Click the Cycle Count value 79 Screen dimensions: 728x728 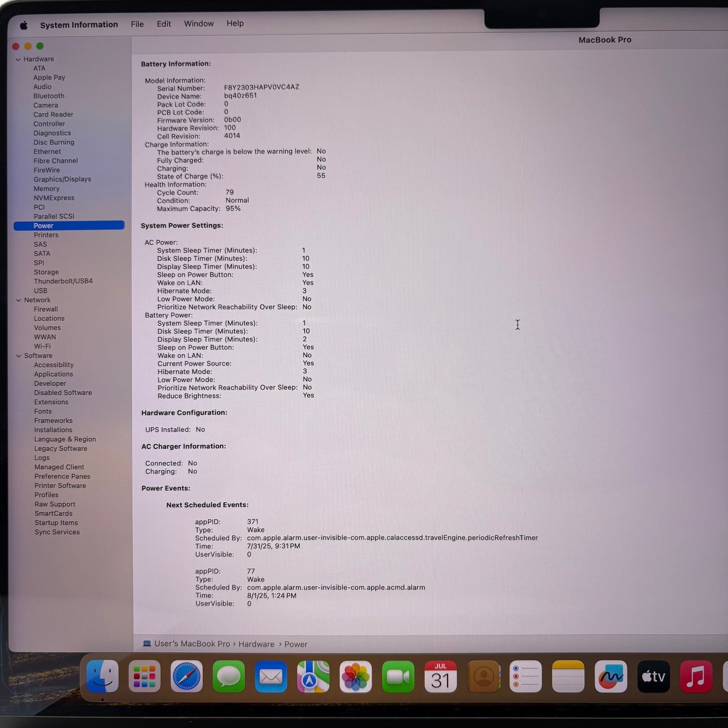pos(230,192)
